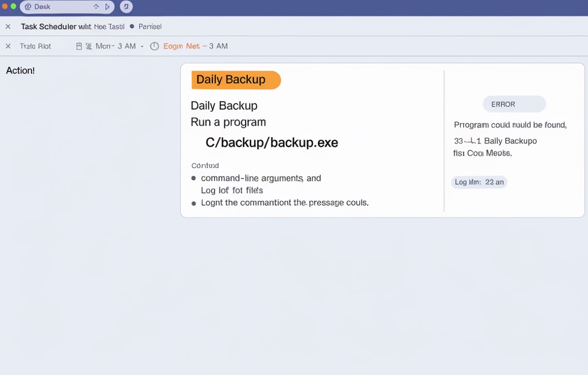Expand the Mon - 3 AM schedule dropdown
Image resolution: width=588 pixels, height=375 pixels.
(142, 46)
